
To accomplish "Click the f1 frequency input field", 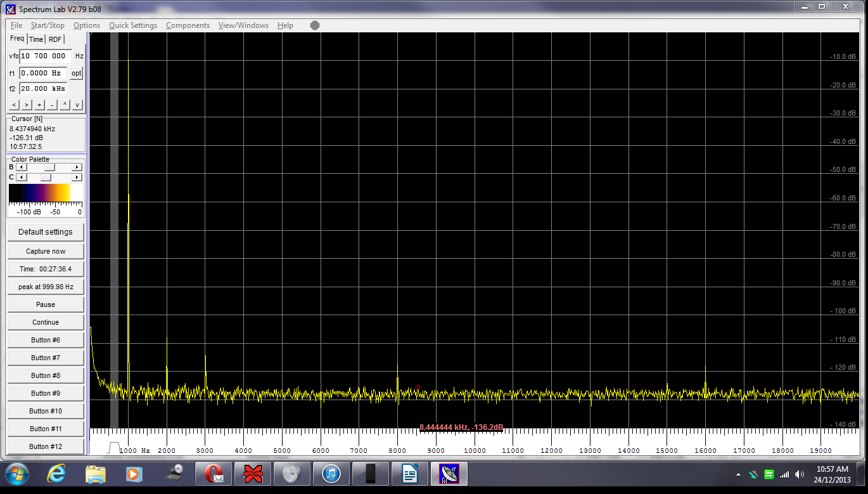I will click(43, 73).
